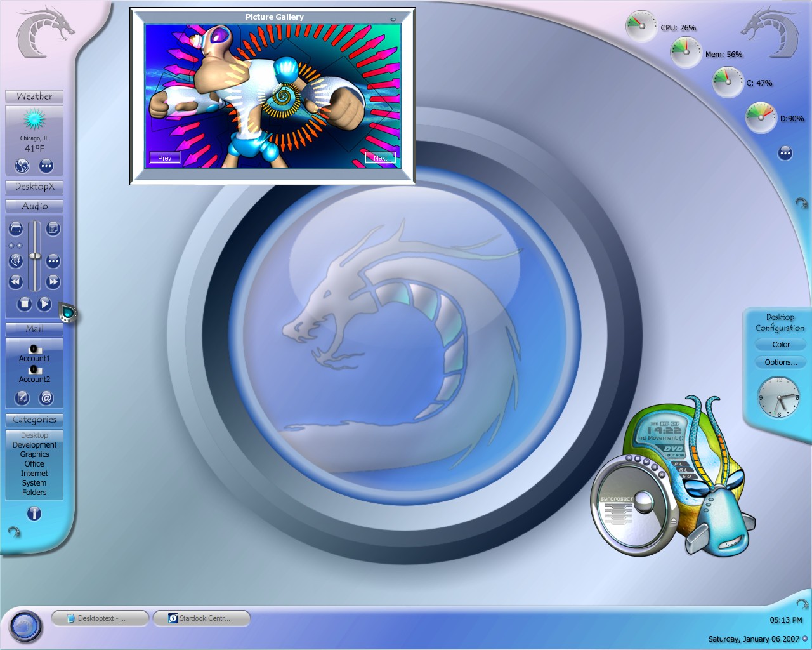The width and height of the screenshot is (812, 650).
Task: Stop audio playback
Action: pyautogui.click(x=24, y=304)
